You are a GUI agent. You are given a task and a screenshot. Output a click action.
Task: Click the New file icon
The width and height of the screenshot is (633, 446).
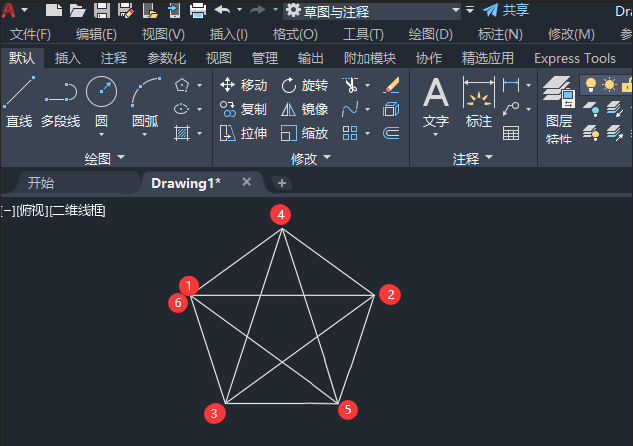point(53,10)
